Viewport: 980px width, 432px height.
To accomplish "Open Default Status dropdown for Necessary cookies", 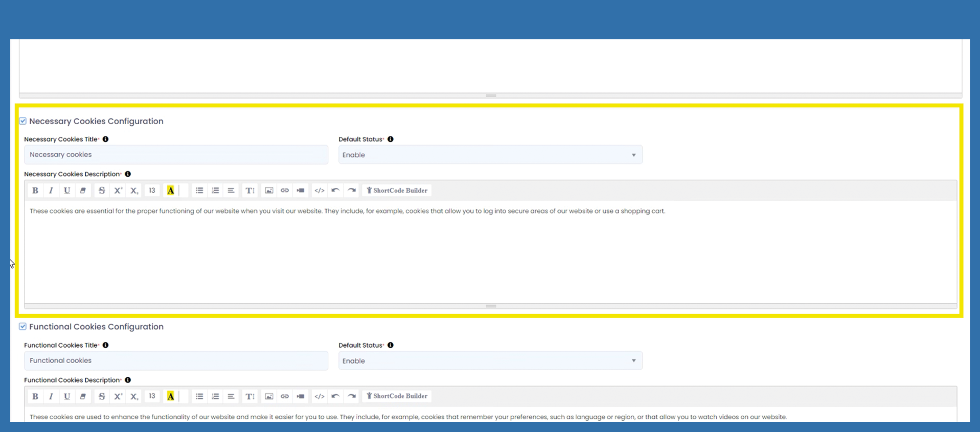I will coord(490,155).
